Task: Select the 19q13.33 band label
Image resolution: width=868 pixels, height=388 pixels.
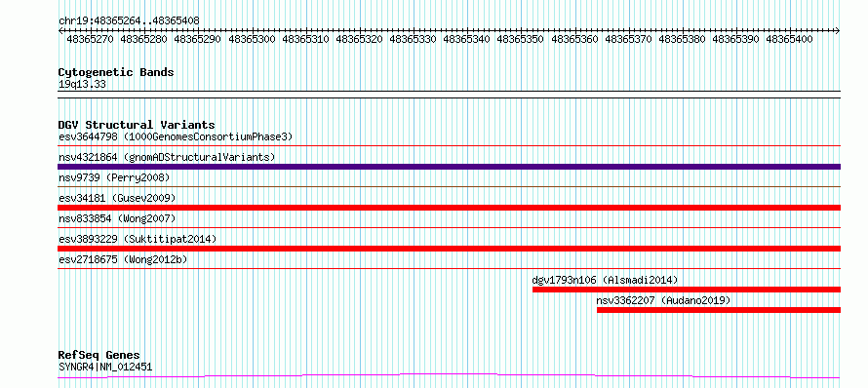Action: (x=82, y=85)
